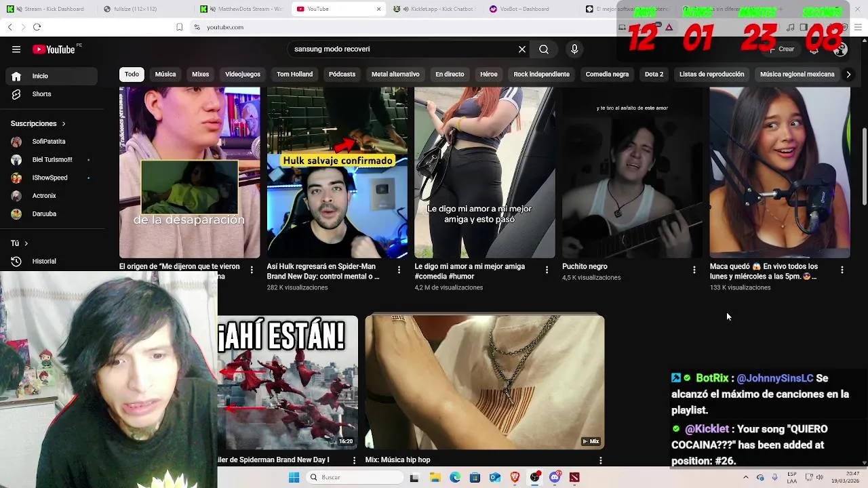This screenshot has width=868, height=488.
Task: Open File Explorer from the taskbar
Action: pos(435,478)
